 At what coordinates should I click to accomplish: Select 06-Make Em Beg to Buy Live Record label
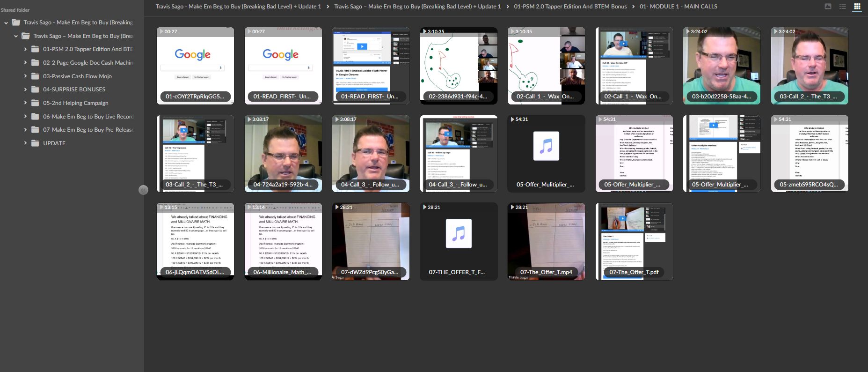88,116
